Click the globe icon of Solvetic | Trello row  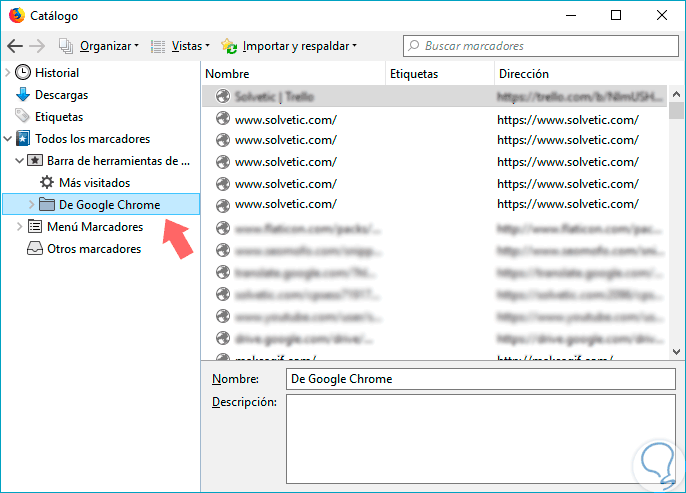[x=223, y=96]
